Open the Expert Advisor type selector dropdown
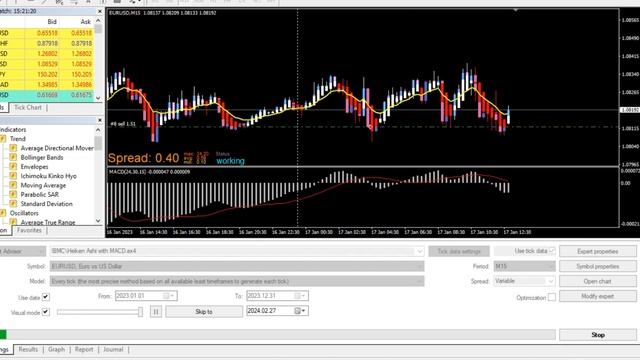This screenshot has width=640, height=360. click(x=42, y=251)
